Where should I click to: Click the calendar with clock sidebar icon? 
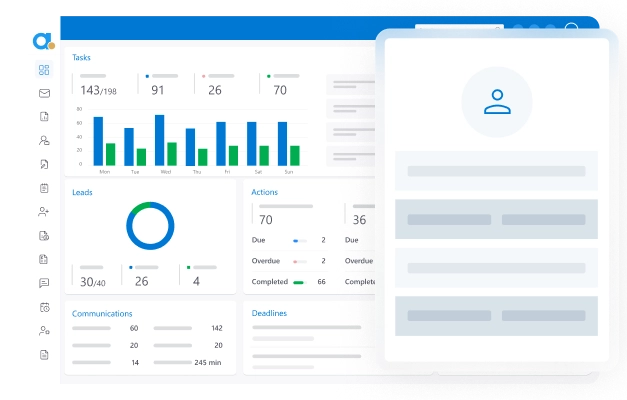[44, 307]
